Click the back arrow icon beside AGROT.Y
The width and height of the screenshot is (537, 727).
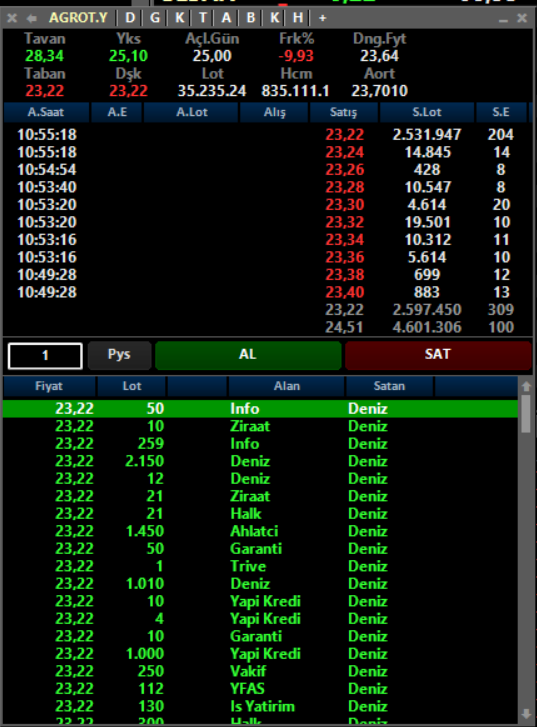[32, 18]
